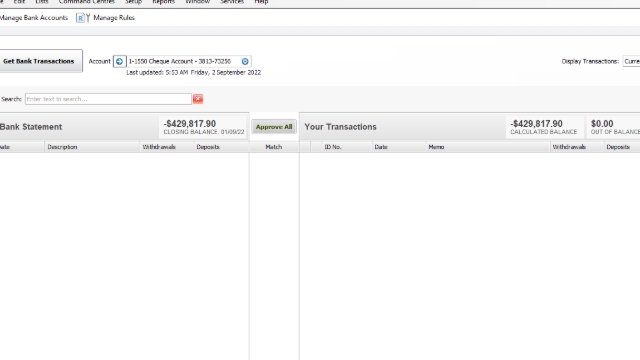
Task: Select the 1-1550 Cheque Account field
Action: pos(189,61)
